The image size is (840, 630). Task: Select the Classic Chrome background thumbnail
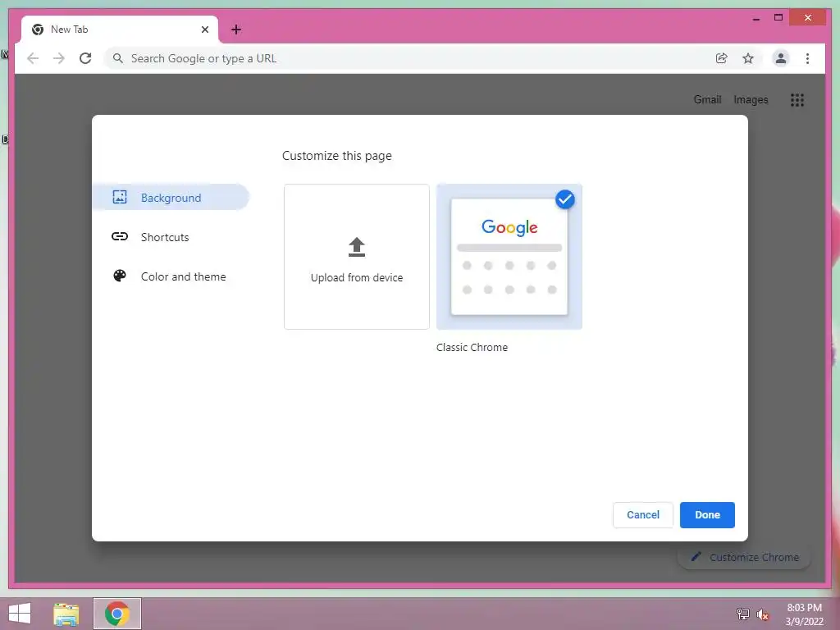click(x=509, y=257)
